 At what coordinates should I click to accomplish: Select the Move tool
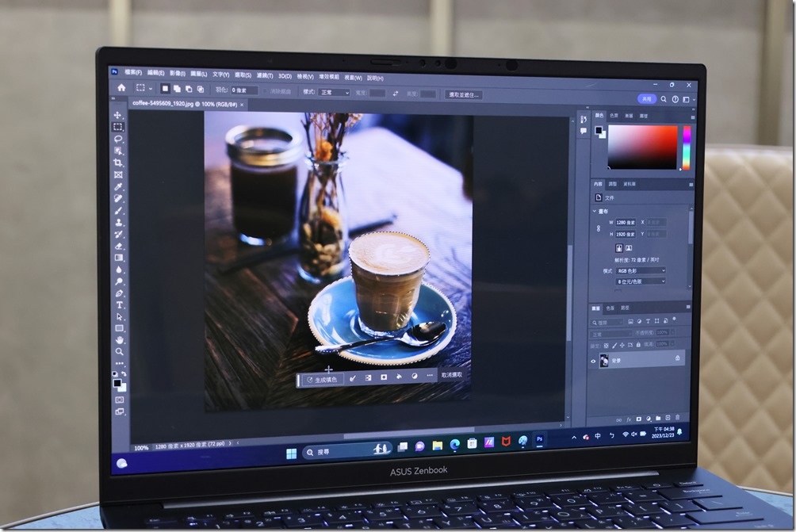tap(117, 115)
